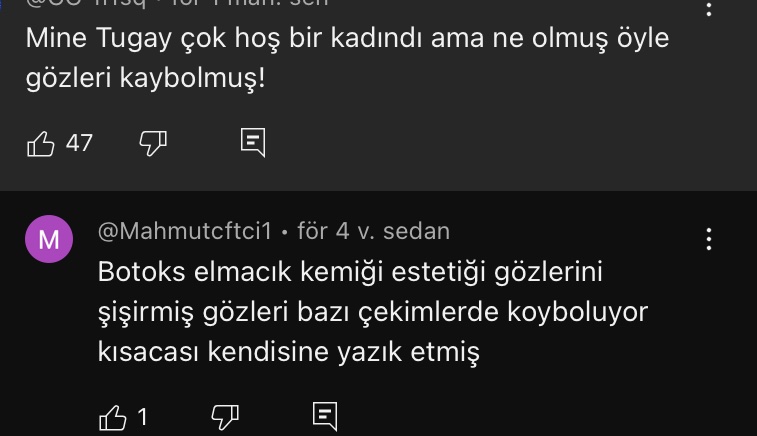The width and height of the screenshot is (757, 436).
Task: Click the "för 4 v. sedan" timestamp
Action: 373,231
